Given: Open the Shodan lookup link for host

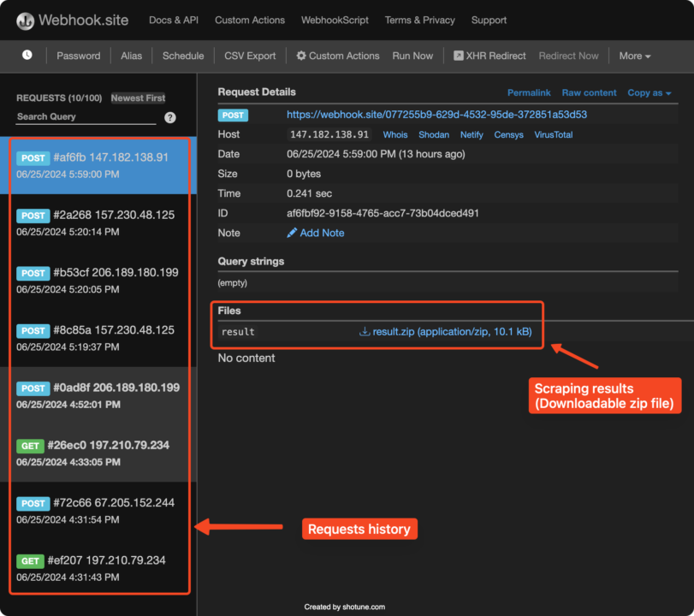Looking at the screenshot, I should tap(434, 135).
